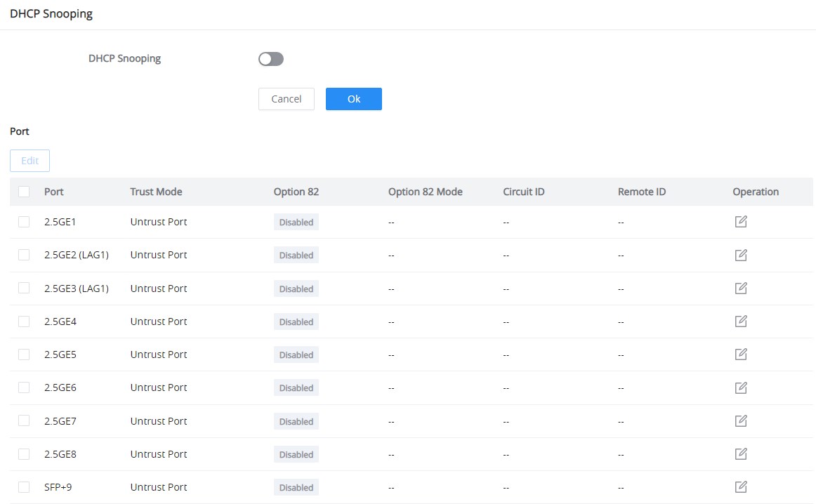Click the Disabled badge in the 2.5GE1 row
This screenshot has height=504, width=816.
pos(296,222)
